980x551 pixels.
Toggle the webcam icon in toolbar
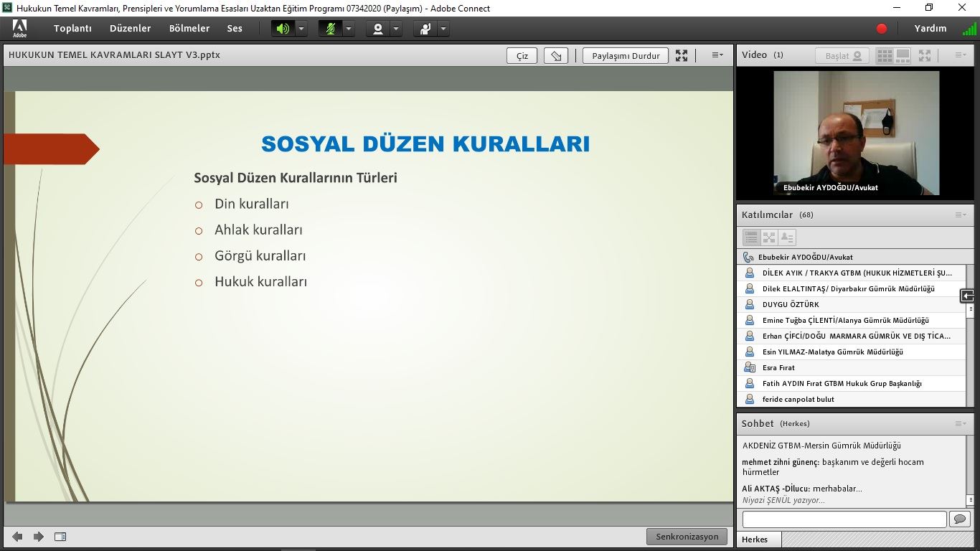coord(378,29)
